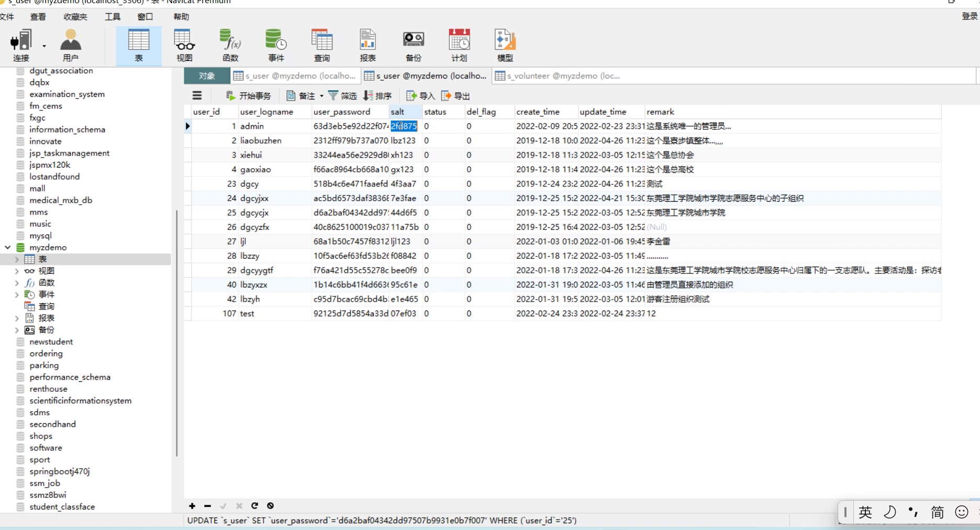Image resolution: width=980 pixels, height=530 pixels.
Task: Expand the 事件 (Events) node under myzdemo
Action: [17, 294]
